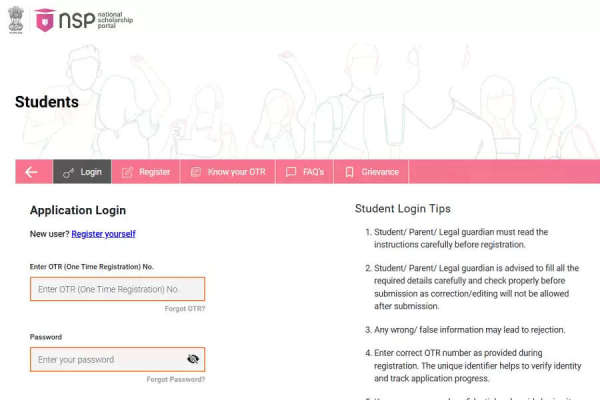Click the card icon beside Know your OTR
The image size is (600, 400).
tap(196, 172)
